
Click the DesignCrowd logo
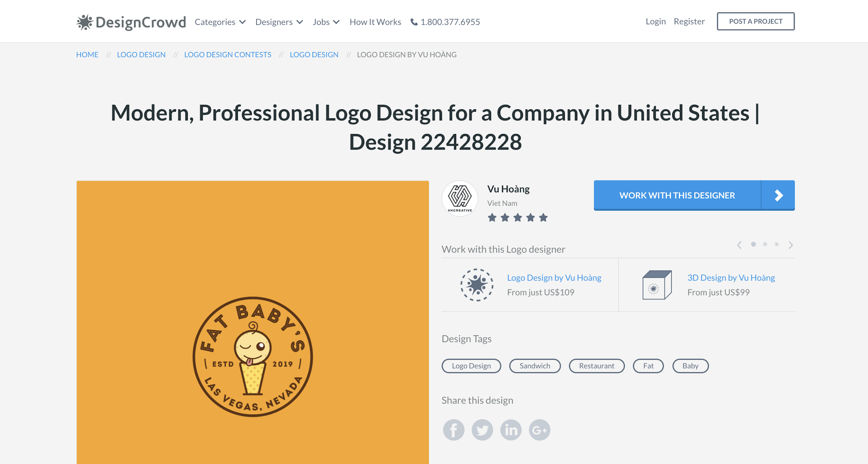(x=131, y=22)
